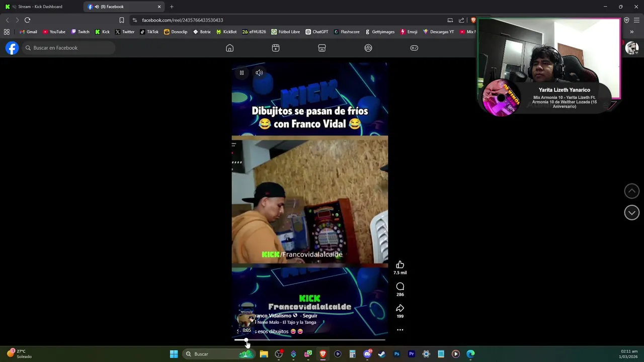The width and height of the screenshot is (644, 362).
Task: Open ChatGPT bookmark
Action: [317, 32]
